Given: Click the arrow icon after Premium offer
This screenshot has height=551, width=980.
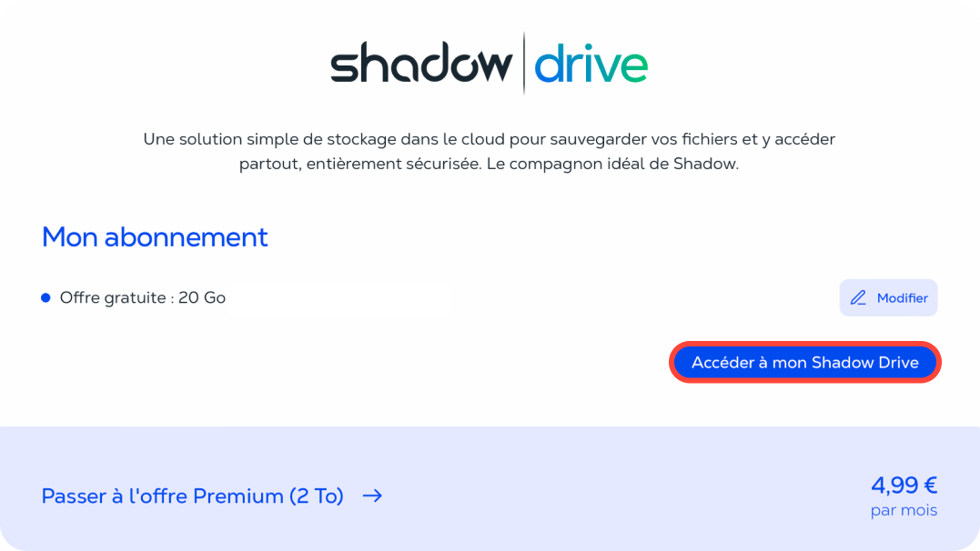Looking at the screenshot, I should click(x=372, y=496).
